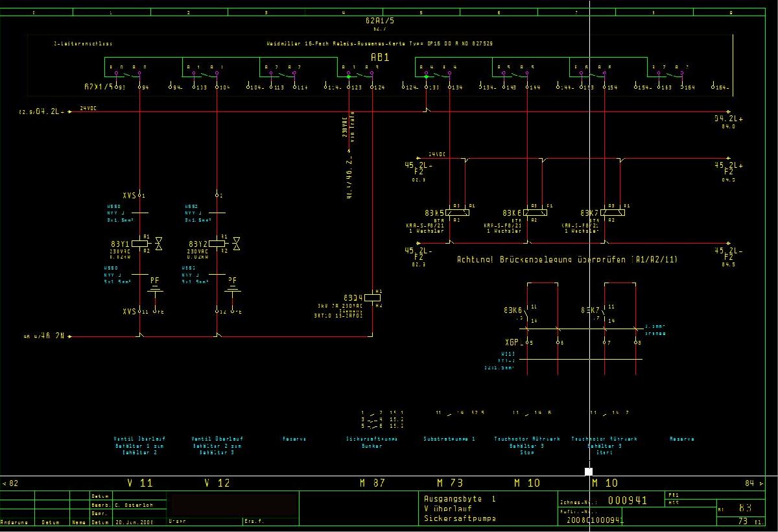Select the 83Y2 valve coil symbol
778x532 pixels.
coord(217,243)
